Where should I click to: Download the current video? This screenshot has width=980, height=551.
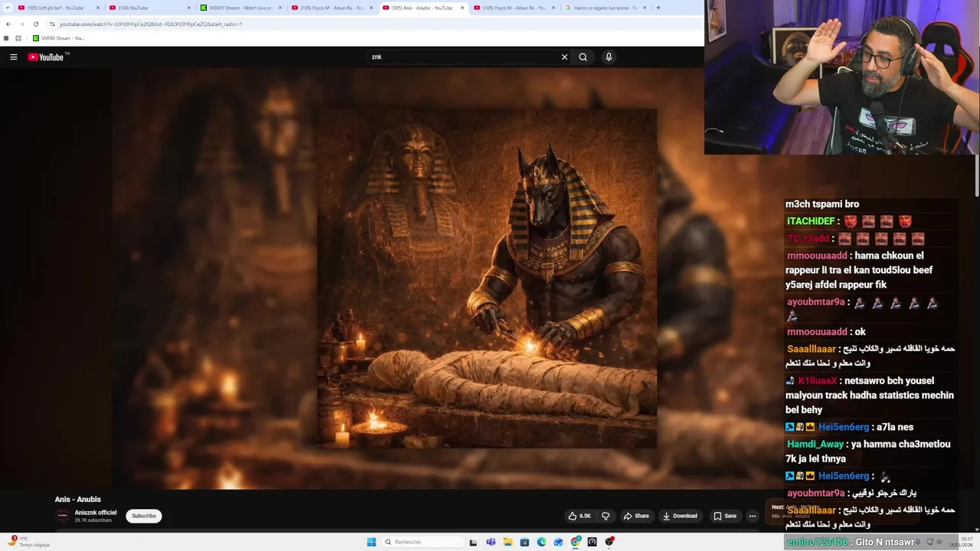(x=680, y=516)
